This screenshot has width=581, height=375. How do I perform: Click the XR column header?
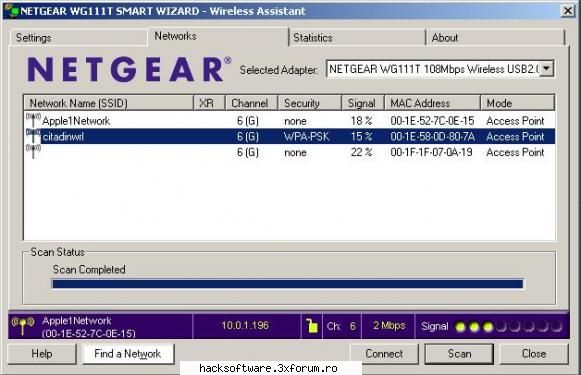[x=209, y=103]
